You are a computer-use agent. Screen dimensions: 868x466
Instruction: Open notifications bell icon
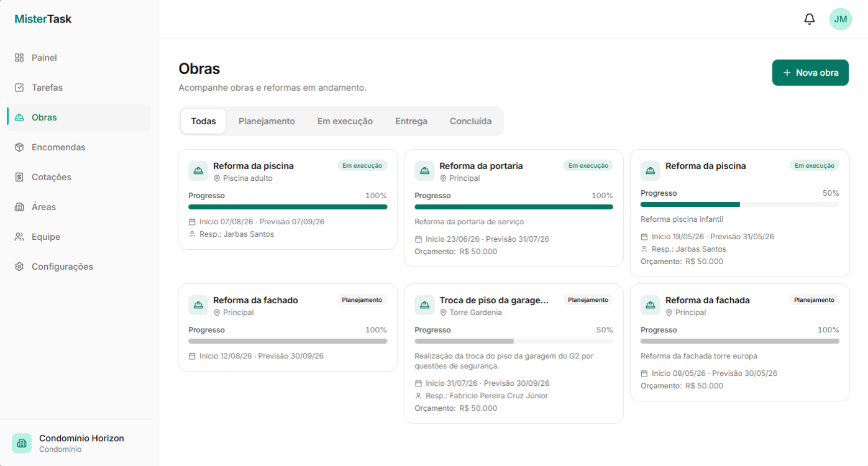(809, 19)
